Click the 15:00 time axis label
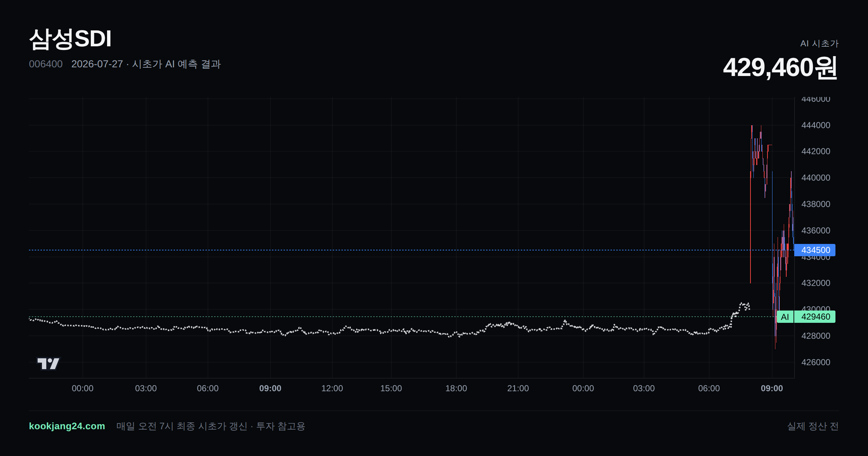 pos(391,388)
